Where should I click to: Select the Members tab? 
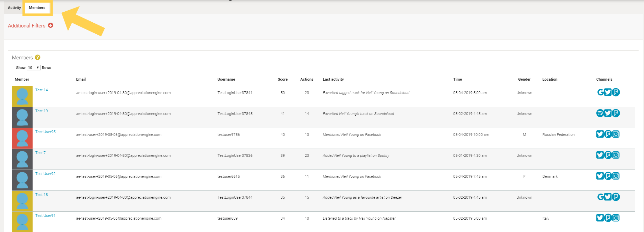click(x=37, y=8)
